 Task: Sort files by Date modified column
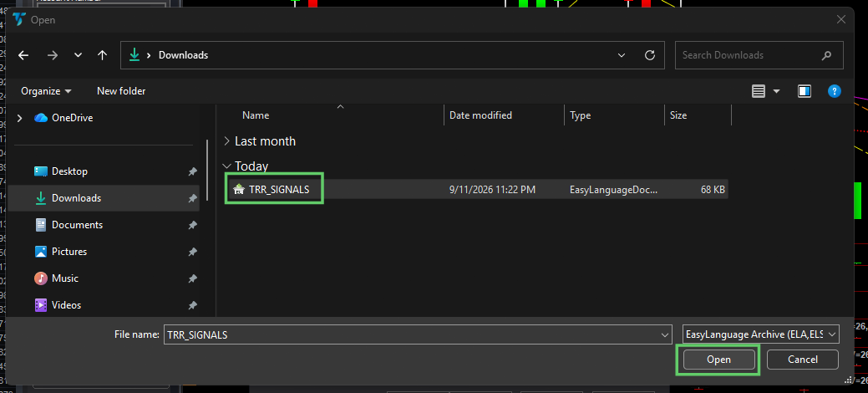(x=480, y=115)
